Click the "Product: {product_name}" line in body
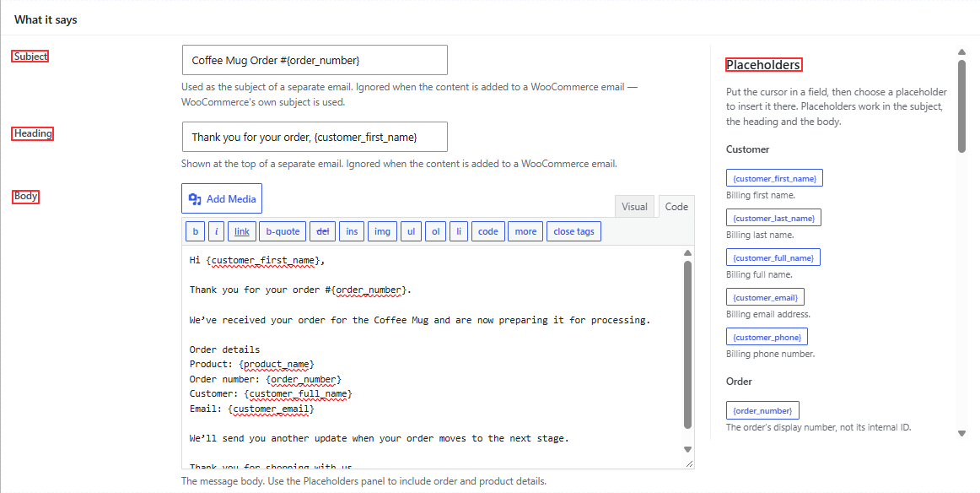980x493 pixels. tap(252, 364)
